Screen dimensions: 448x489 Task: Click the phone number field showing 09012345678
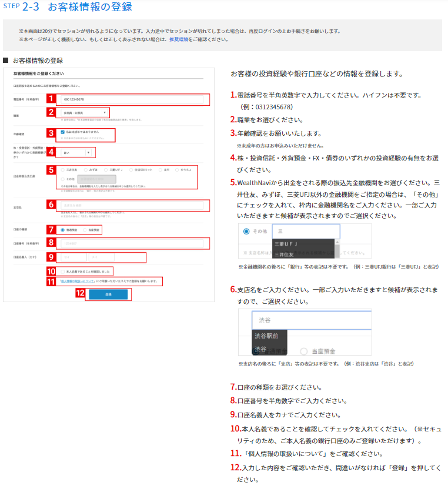(x=132, y=99)
